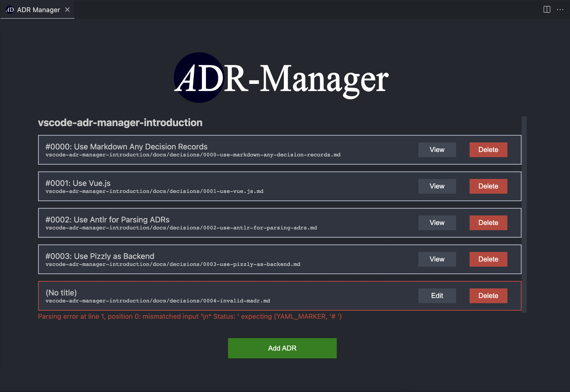Screen dimensions: 570x392
Task: Delete the 0004-invalid-madr.md entry
Action: tap(488, 296)
